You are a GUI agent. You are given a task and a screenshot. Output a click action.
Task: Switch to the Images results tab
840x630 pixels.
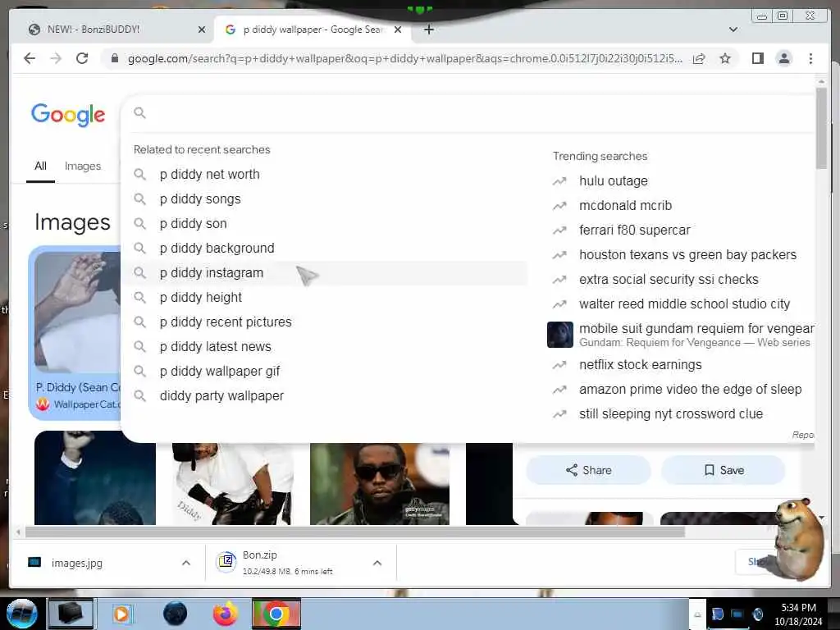coord(83,166)
